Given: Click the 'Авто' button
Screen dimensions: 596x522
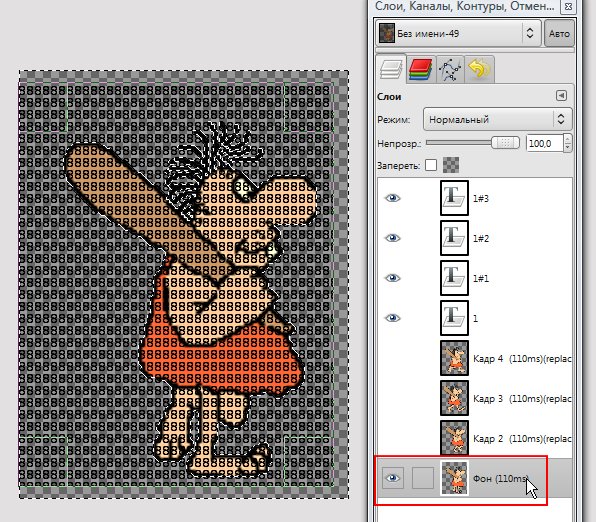Looking at the screenshot, I should (x=559, y=33).
